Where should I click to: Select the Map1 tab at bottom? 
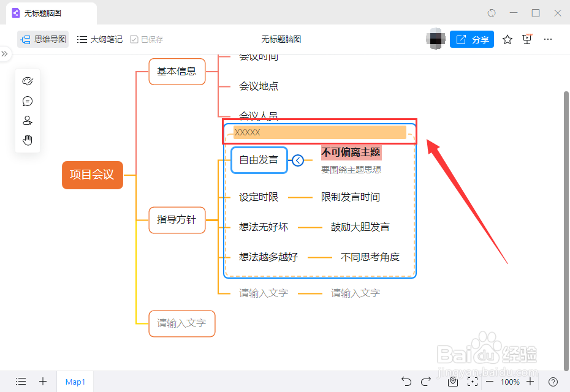click(75, 382)
